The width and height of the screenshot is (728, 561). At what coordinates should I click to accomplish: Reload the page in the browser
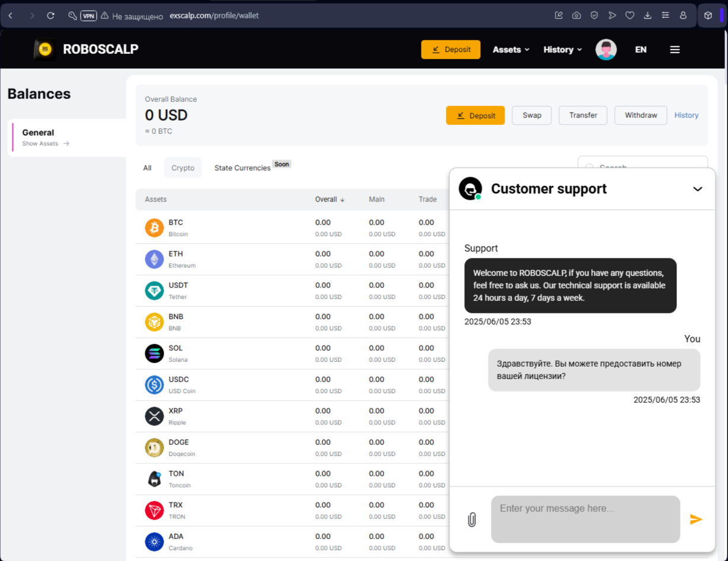50,16
